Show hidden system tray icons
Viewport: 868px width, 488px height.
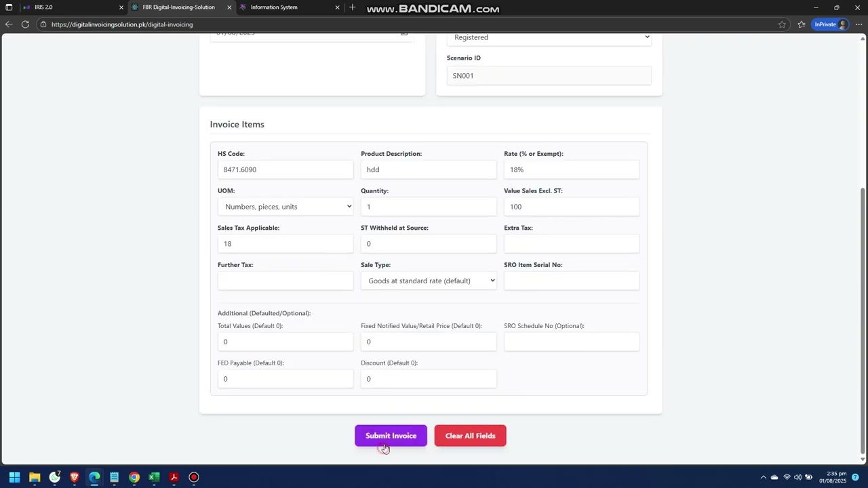point(763,477)
